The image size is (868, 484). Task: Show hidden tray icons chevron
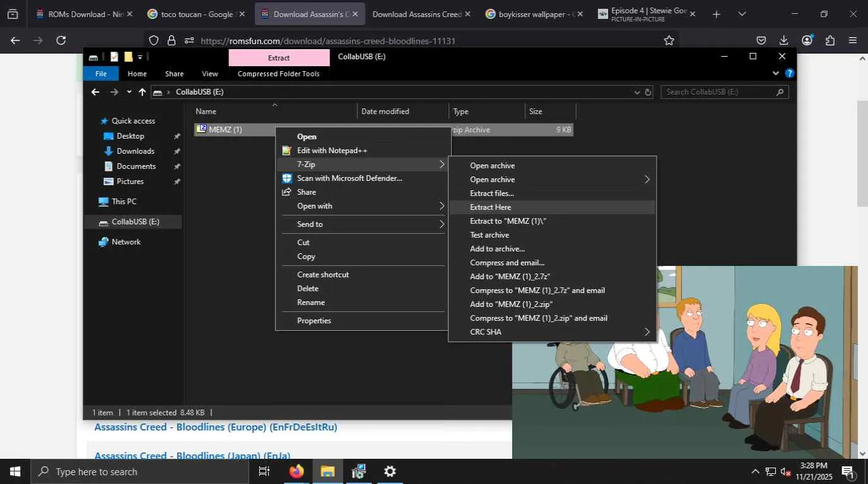755,471
